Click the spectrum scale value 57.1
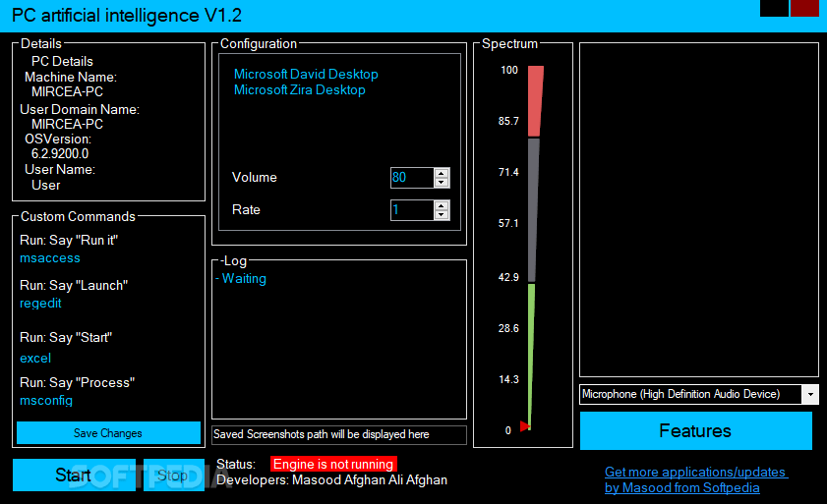This screenshot has height=504, width=827. tap(508, 224)
